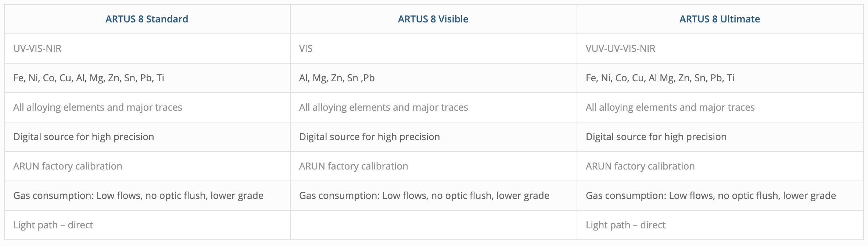Click Ultimate's ARUN factory calibration cell
This screenshot has width=868, height=246.
coord(640,166)
